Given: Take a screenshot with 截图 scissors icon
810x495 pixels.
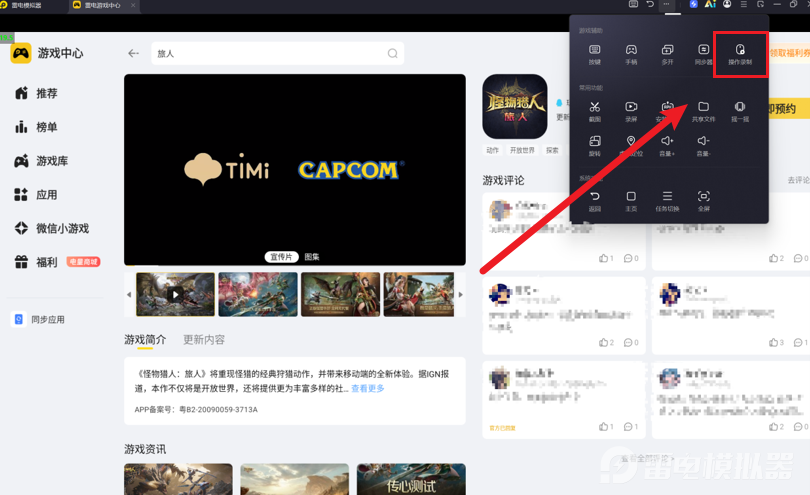Looking at the screenshot, I should 595,111.
